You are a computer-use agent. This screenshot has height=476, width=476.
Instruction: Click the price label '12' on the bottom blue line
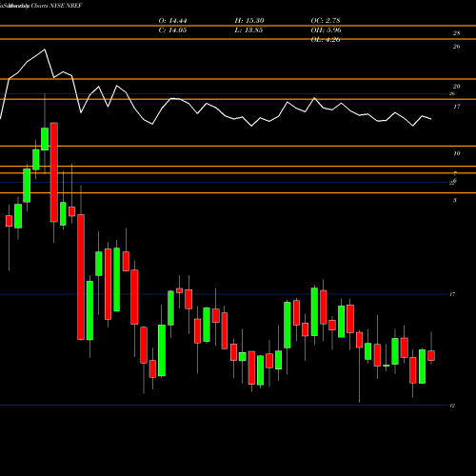(x=452, y=406)
